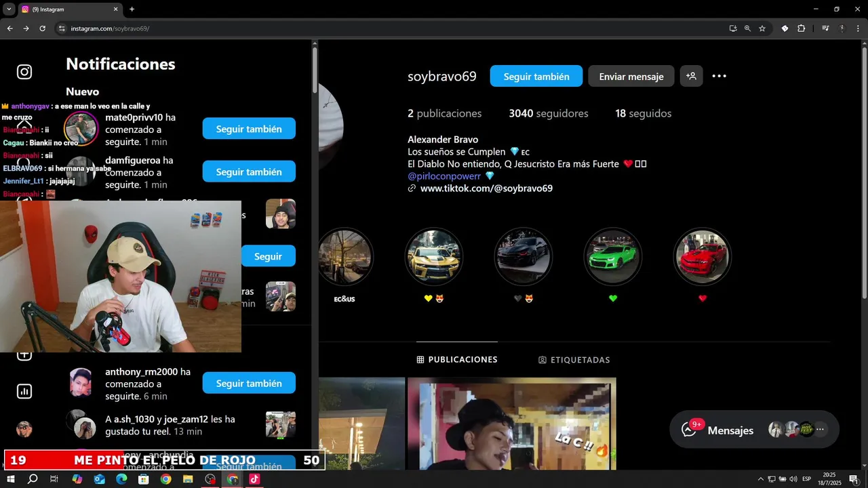Open the three-dot options on the soybravo69 profile
Viewport: 868px width, 488px height.
pyautogui.click(x=719, y=76)
